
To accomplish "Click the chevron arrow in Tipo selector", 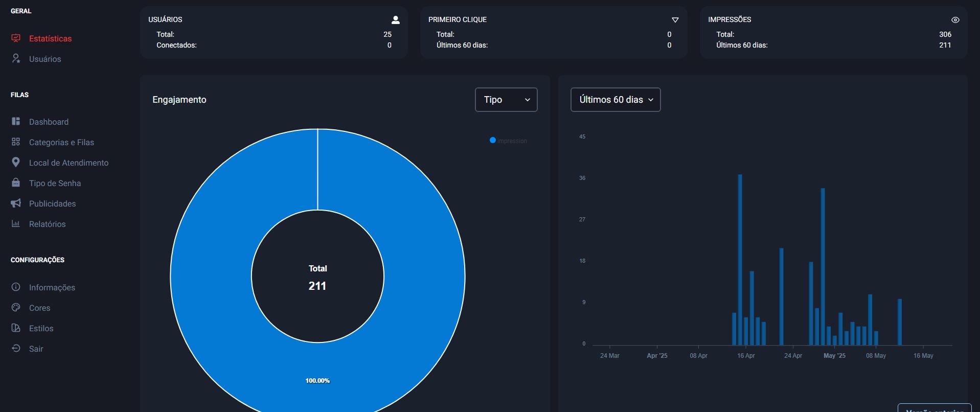I will [x=527, y=100].
